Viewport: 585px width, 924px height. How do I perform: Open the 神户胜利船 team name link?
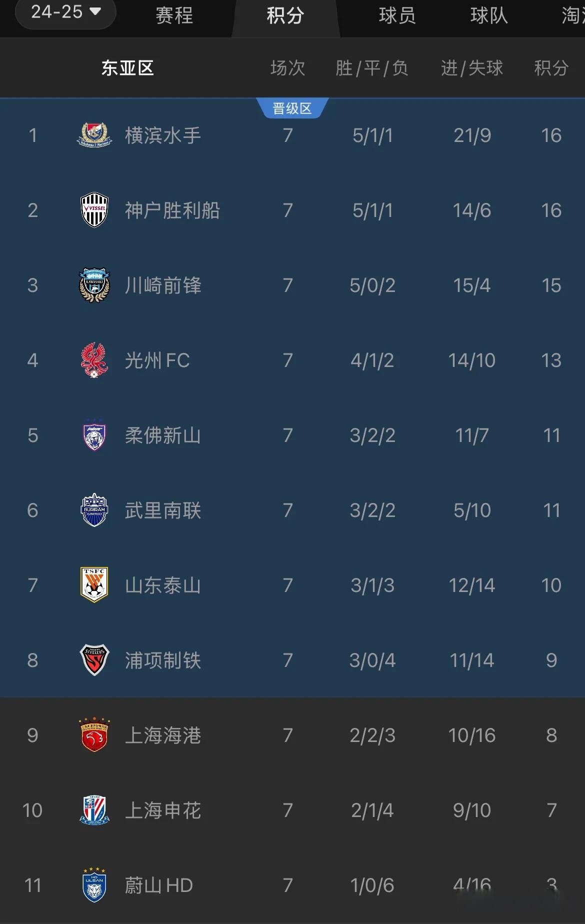pyautogui.click(x=172, y=210)
